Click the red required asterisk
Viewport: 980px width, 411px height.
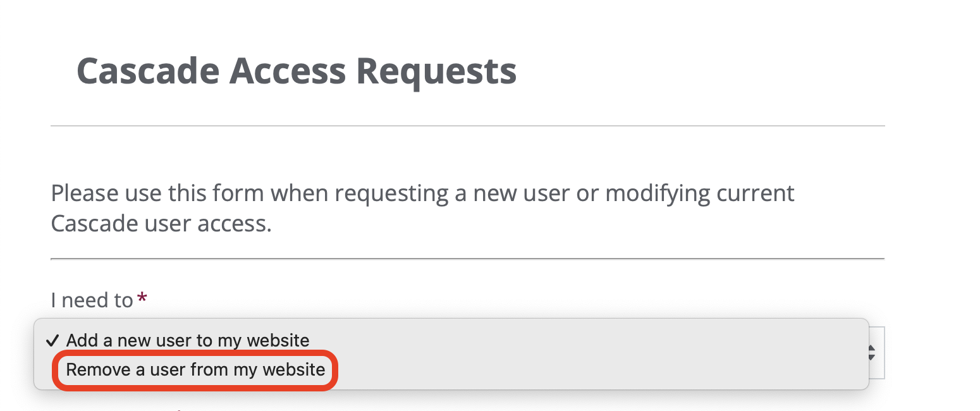pyautogui.click(x=142, y=298)
